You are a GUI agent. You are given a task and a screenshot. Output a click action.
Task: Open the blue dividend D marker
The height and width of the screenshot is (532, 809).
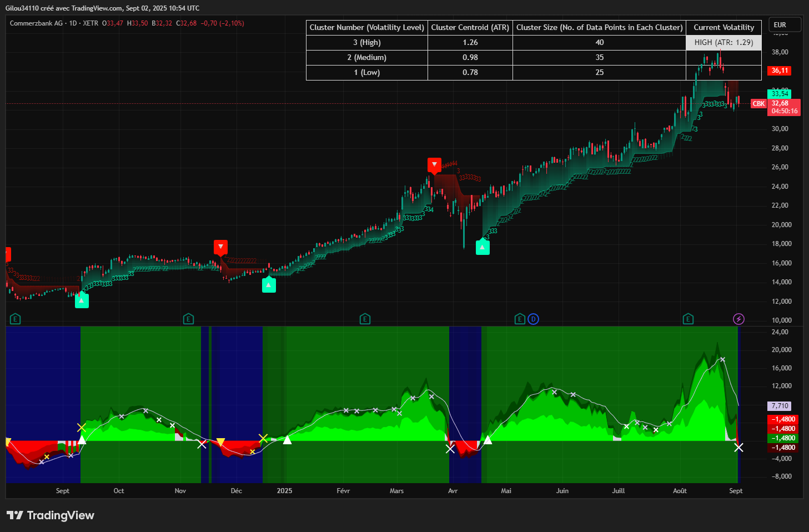(533, 319)
